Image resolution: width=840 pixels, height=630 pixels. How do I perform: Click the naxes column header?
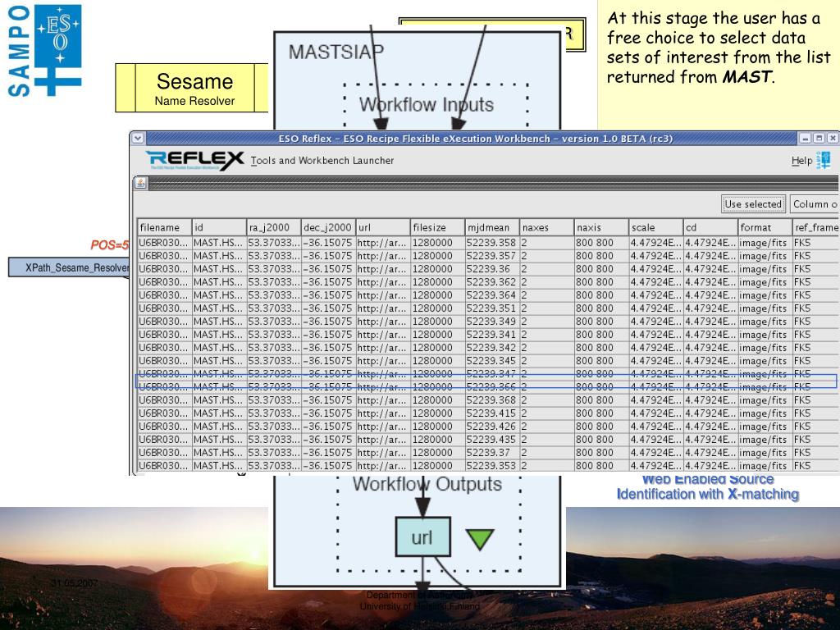(x=547, y=227)
